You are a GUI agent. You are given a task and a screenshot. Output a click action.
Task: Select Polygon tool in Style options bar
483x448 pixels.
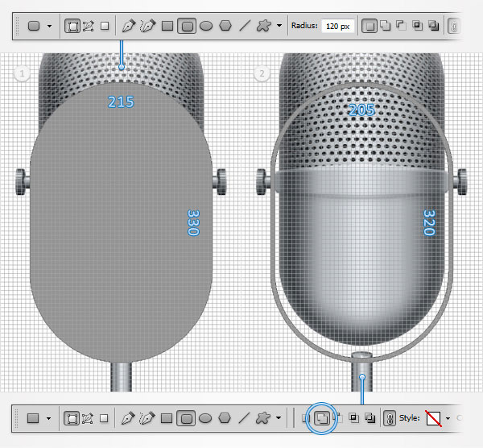click(x=225, y=418)
